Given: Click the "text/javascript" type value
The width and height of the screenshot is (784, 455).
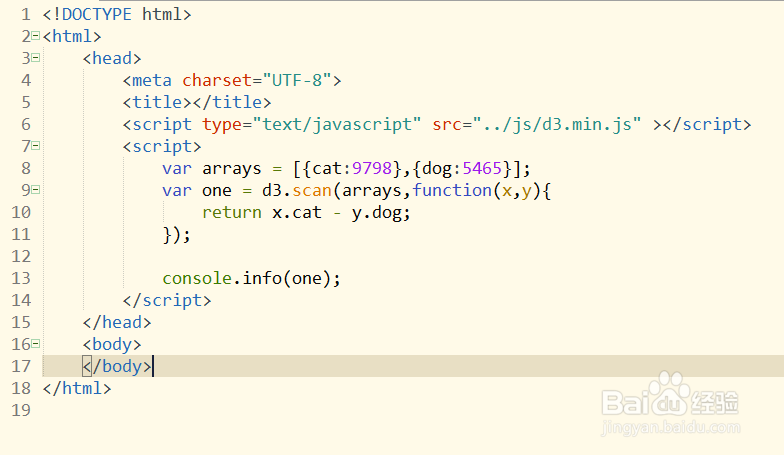Looking at the screenshot, I should (x=337, y=124).
